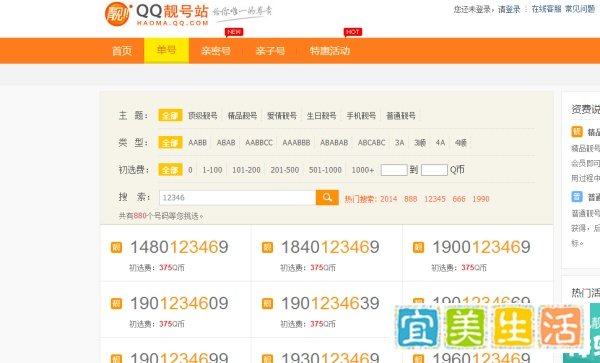600x363 pixels.
Task: Filter by the 普通靓号 theme
Action: click(x=401, y=116)
